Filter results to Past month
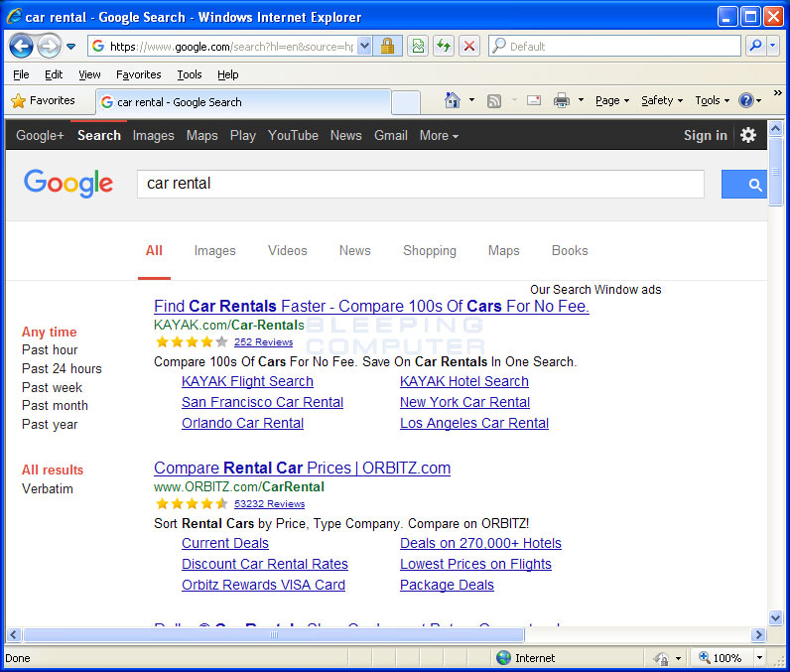This screenshot has width=790, height=672. click(55, 406)
